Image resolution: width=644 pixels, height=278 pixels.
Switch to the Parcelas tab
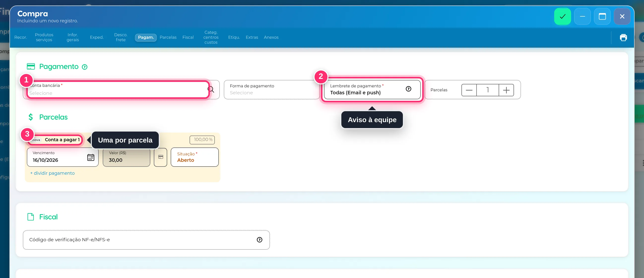pyautogui.click(x=168, y=37)
